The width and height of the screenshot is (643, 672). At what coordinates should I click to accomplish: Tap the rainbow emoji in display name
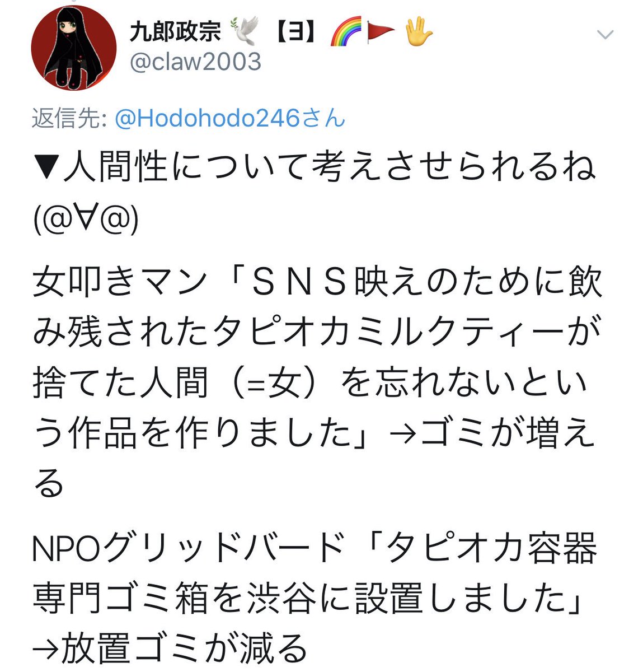tap(345, 33)
